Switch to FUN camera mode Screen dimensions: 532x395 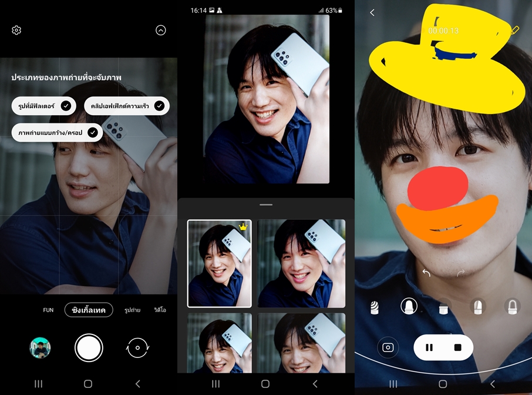(48, 310)
